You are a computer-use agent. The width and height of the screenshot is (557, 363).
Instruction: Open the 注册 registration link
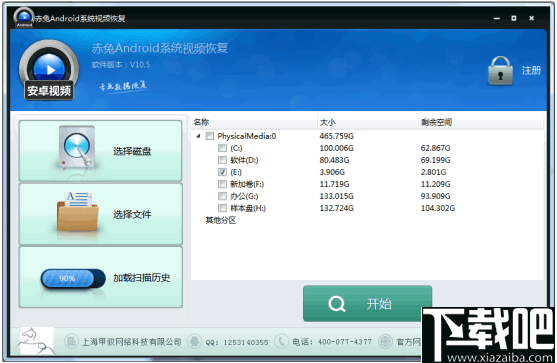pyautogui.click(x=531, y=70)
